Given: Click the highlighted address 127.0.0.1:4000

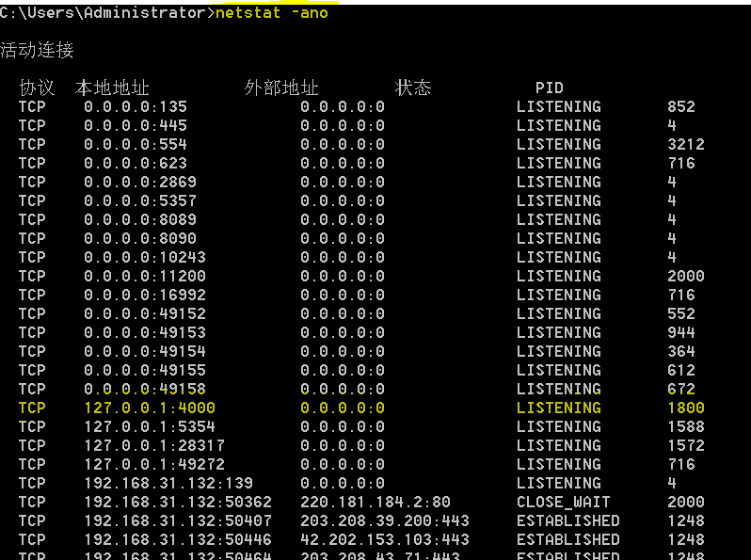Looking at the screenshot, I should pyautogui.click(x=150, y=408).
